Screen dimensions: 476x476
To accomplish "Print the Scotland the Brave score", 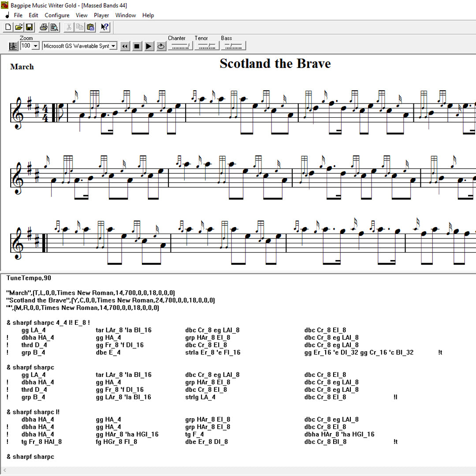I will point(44,27).
